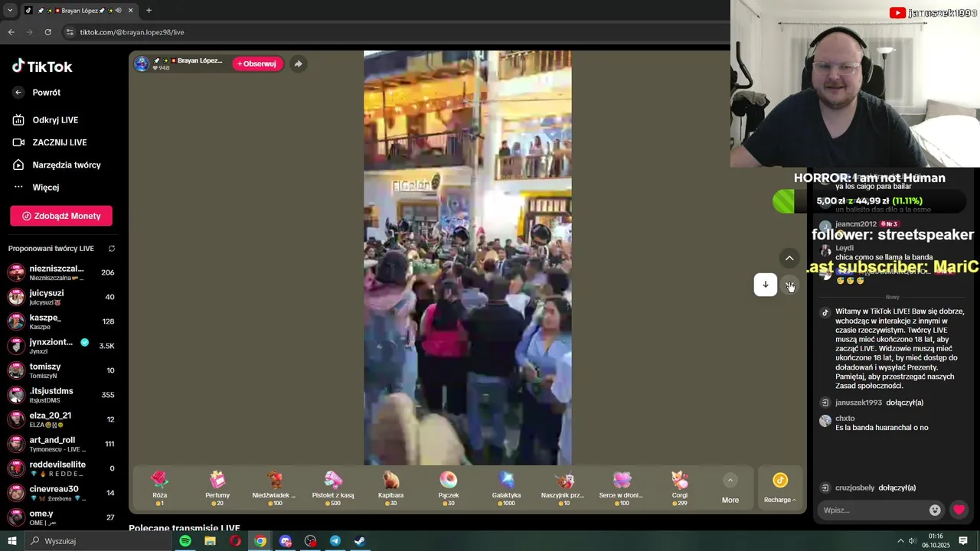The width and height of the screenshot is (980, 551).
Task: Switch to the Brayan López browser tab
Action: click(79, 11)
